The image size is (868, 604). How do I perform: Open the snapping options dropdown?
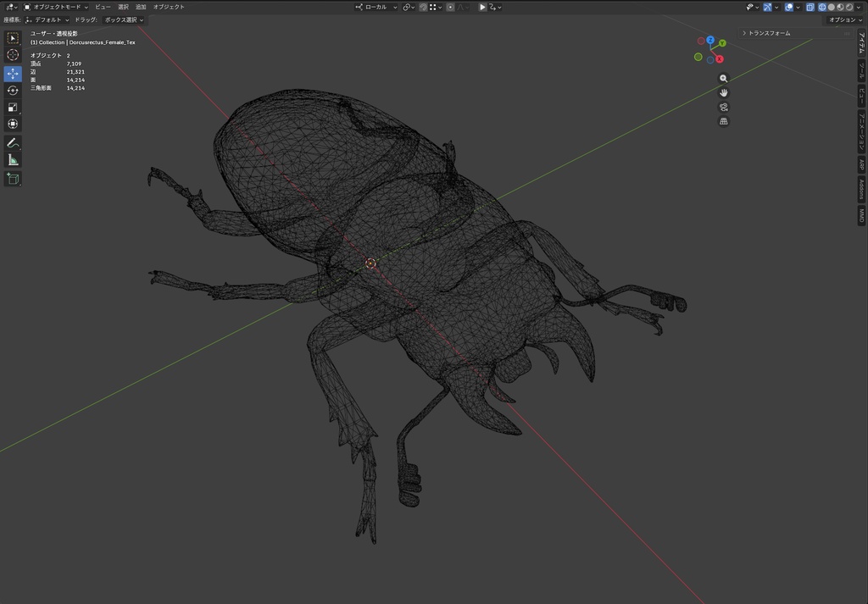436,7
